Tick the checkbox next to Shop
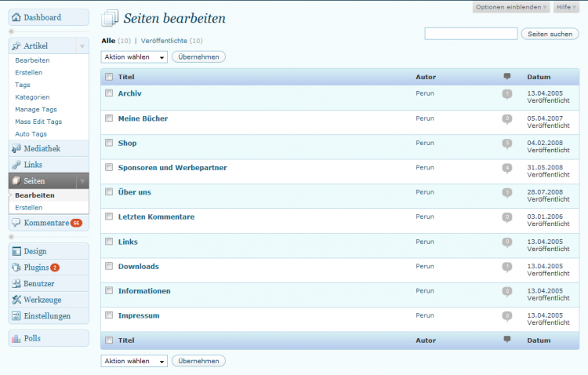 click(x=109, y=143)
